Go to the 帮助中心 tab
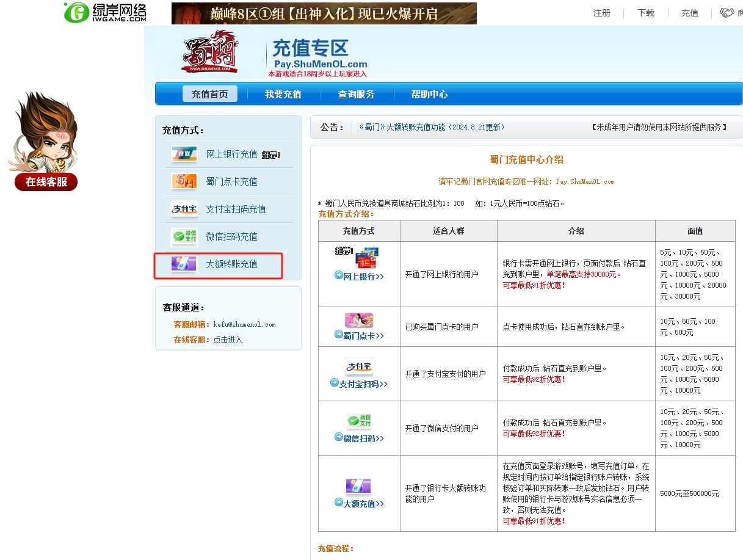 click(x=429, y=94)
